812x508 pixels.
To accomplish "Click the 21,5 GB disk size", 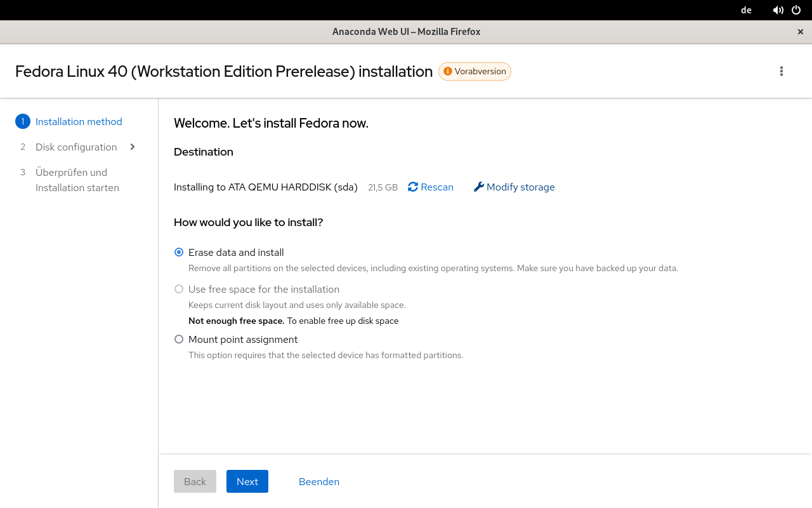I will [x=383, y=187].
